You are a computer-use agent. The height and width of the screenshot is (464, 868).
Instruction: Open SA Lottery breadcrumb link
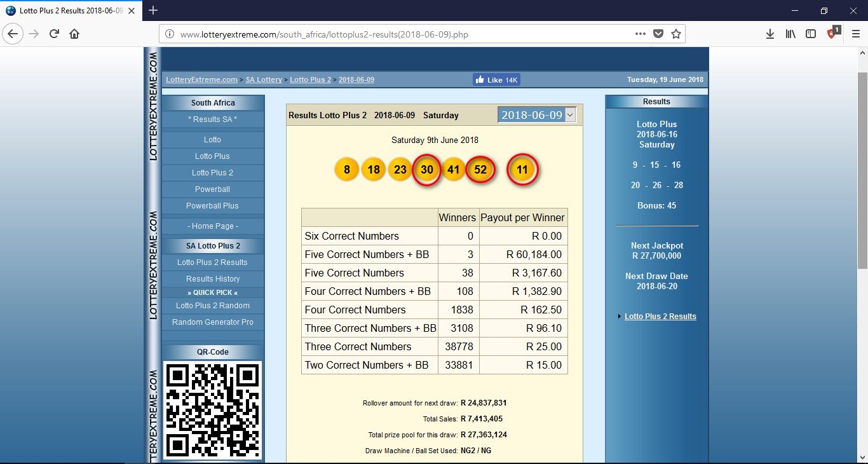(x=264, y=79)
